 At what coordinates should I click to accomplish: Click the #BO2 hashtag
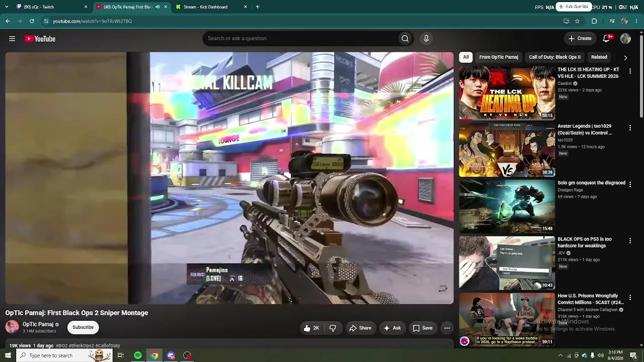click(61, 346)
